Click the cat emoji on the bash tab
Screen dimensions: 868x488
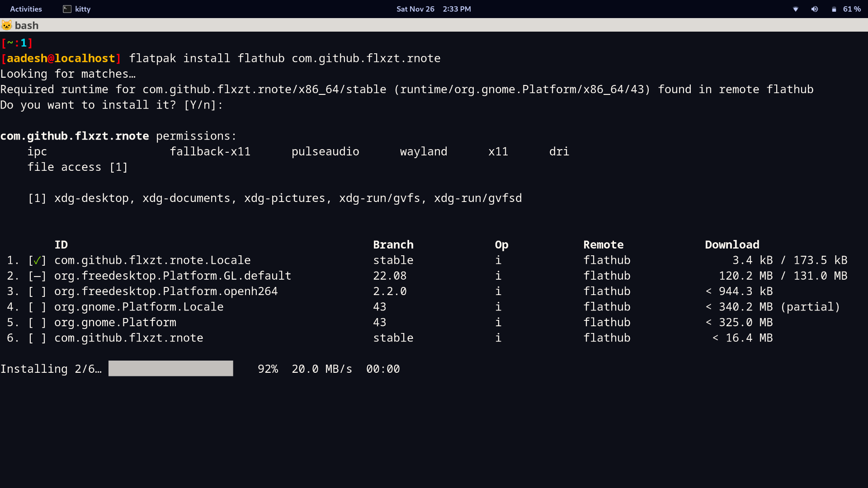tap(7, 25)
